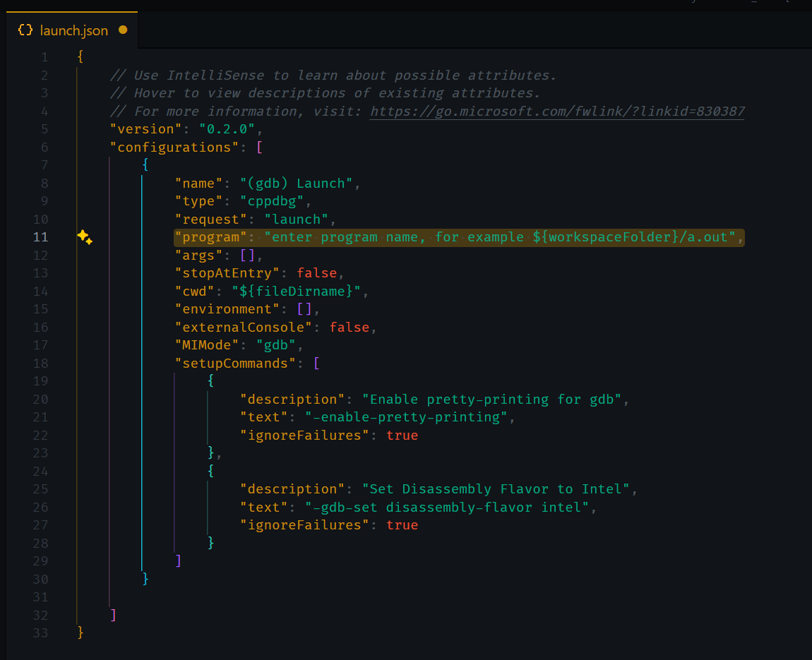Click line number 1 in the gutter
This screenshot has width=812, height=660.
click(x=44, y=57)
